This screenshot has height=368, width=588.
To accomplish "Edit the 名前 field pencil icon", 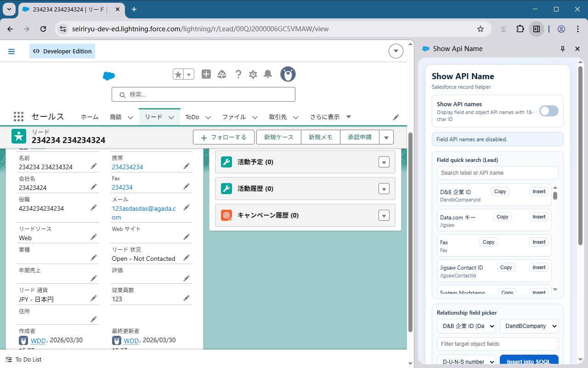I will [94, 166].
